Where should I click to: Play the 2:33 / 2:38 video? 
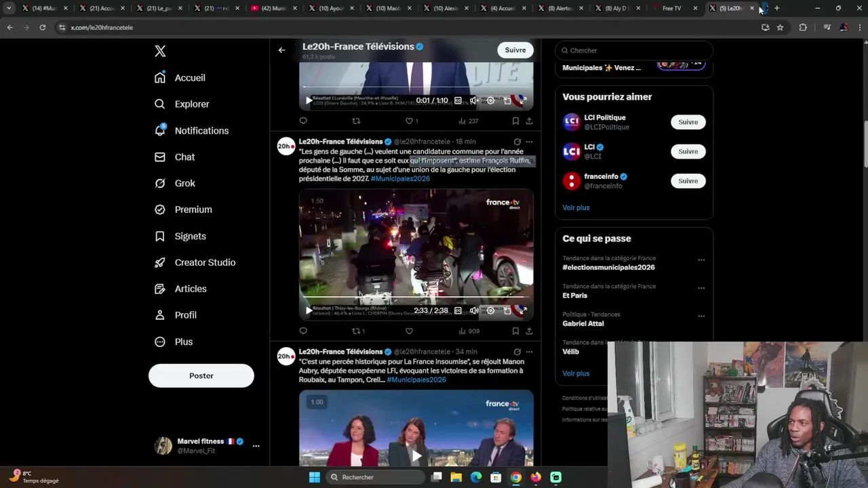tap(309, 310)
